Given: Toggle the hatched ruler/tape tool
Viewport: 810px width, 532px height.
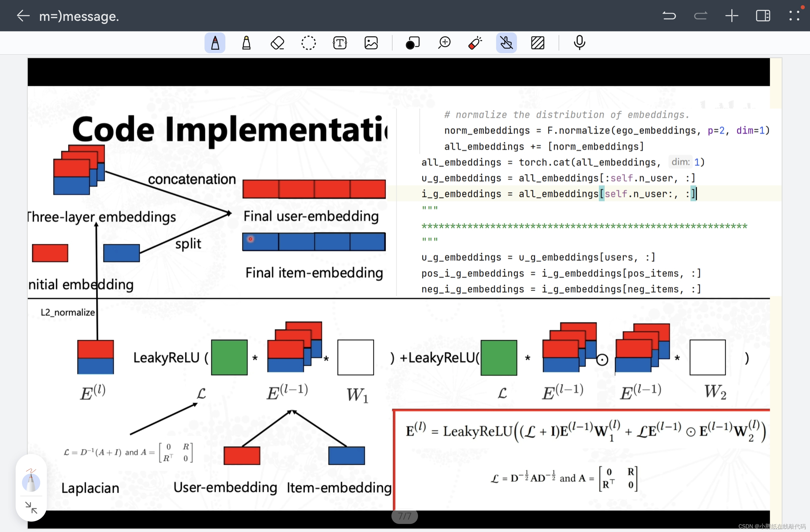Looking at the screenshot, I should point(537,43).
